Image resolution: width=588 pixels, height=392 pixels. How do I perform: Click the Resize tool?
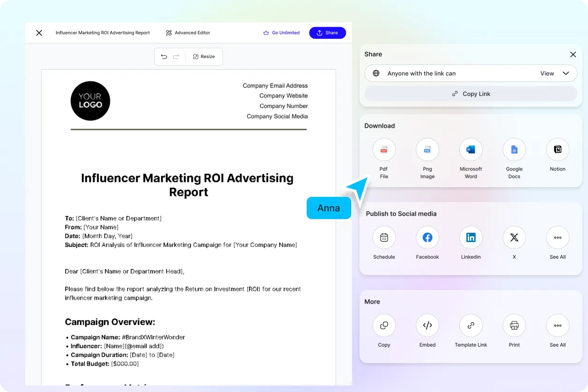[204, 57]
